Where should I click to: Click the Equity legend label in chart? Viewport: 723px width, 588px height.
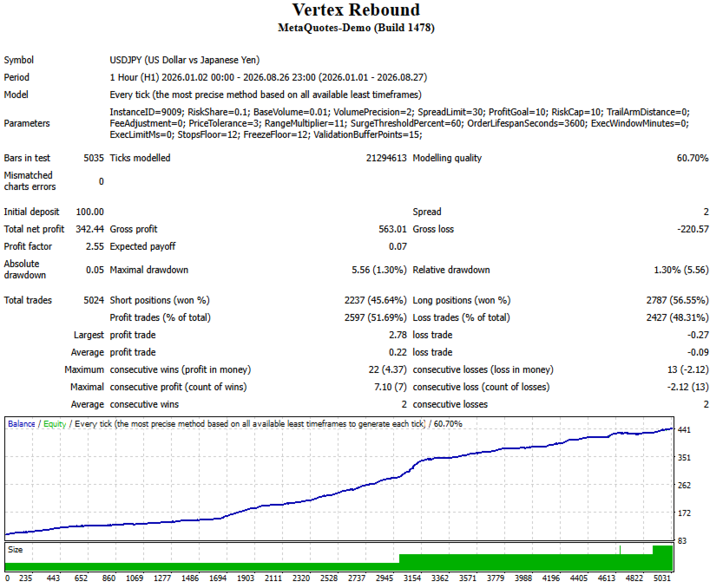click(x=55, y=424)
